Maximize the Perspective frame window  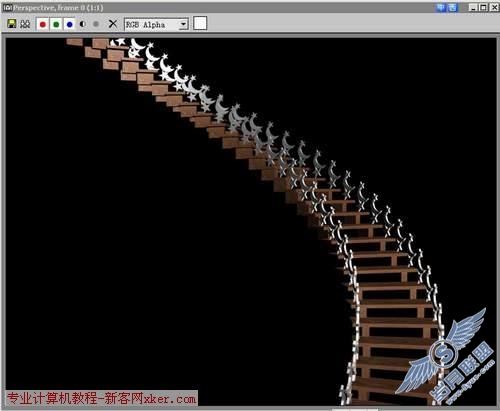pyautogui.click(x=483, y=7)
